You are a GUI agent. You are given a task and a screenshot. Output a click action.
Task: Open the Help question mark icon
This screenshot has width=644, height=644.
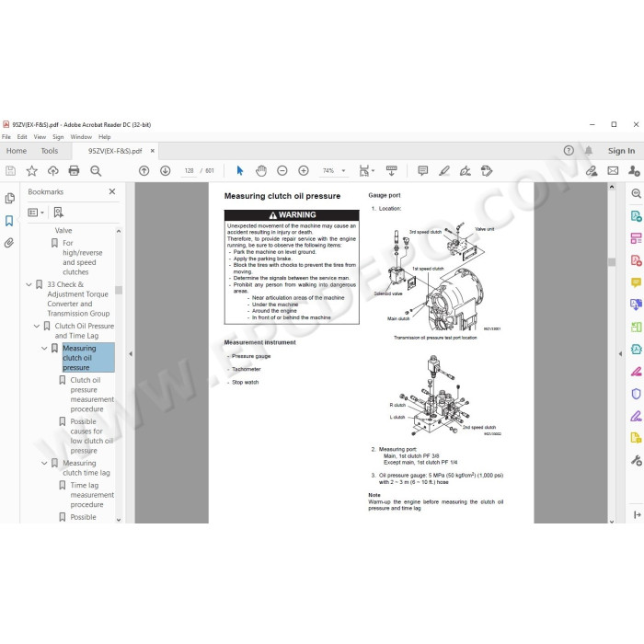[x=569, y=151]
